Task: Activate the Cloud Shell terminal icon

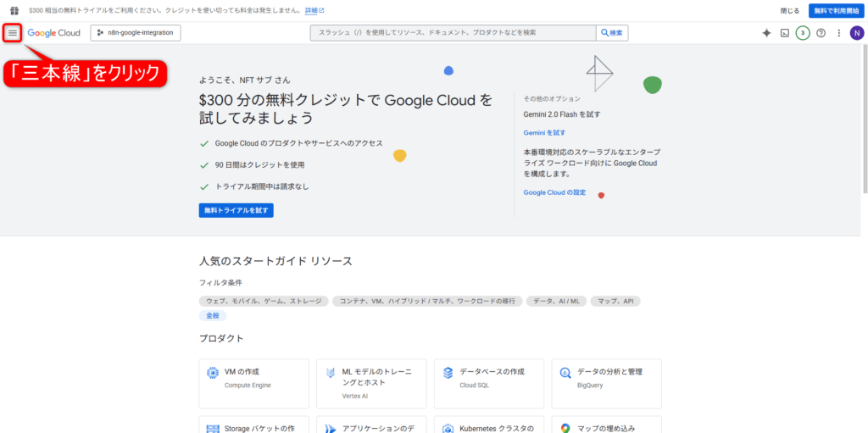Action: tap(785, 33)
